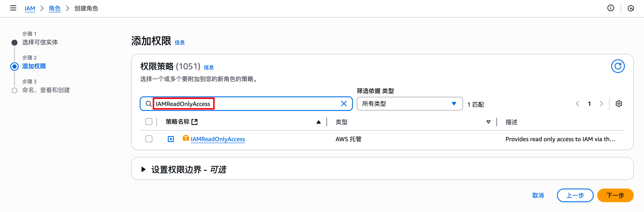Click 创建角色 breadcrumb text

point(86,9)
